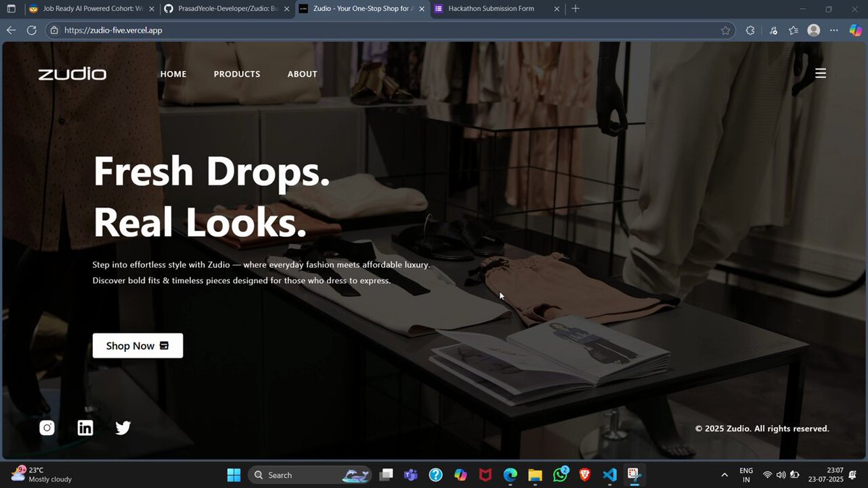The height and width of the screenshot is (488, 868).
Task: Launch Brave browser from taskbar
Action: click(584, 475)
